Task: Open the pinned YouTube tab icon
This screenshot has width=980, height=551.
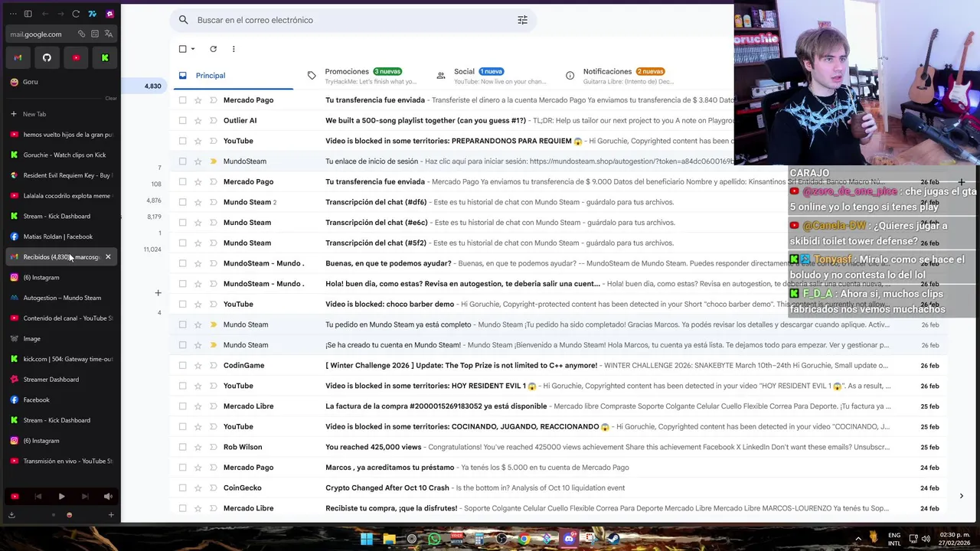Action: coord(76,57)
